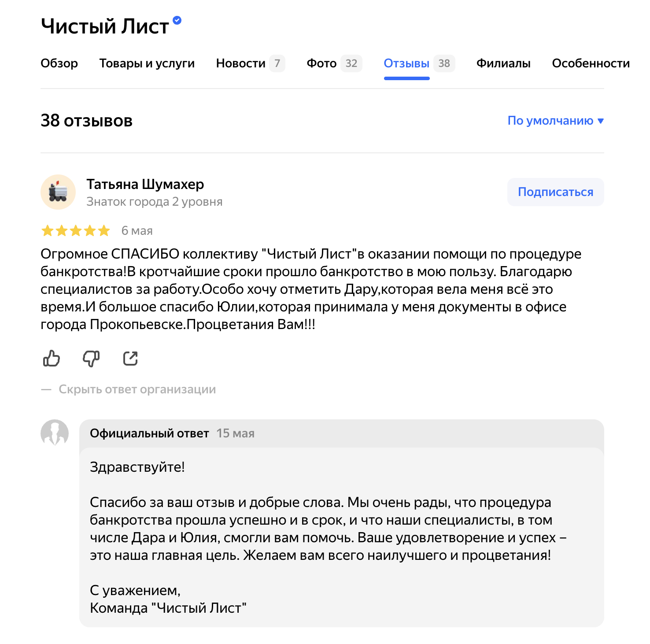
Task: Click the Чистый Лист organization title
Action: click(105, 26)
